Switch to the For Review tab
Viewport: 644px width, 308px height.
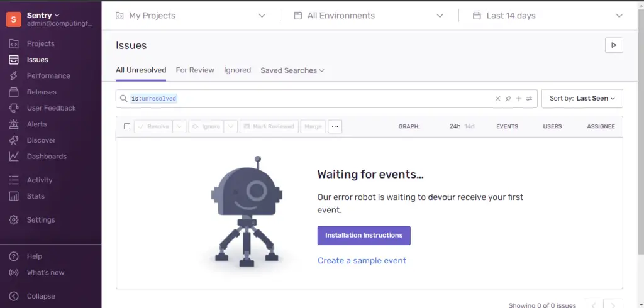195,70
